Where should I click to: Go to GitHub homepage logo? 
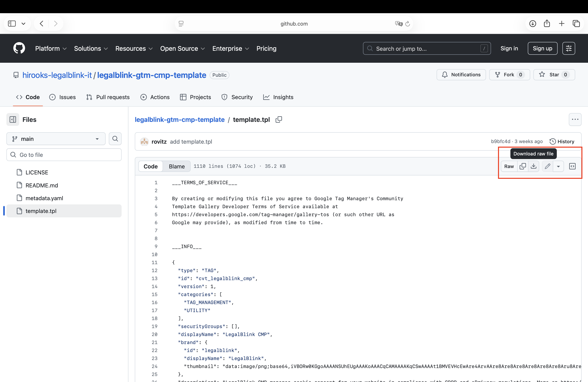pos(19,48)
